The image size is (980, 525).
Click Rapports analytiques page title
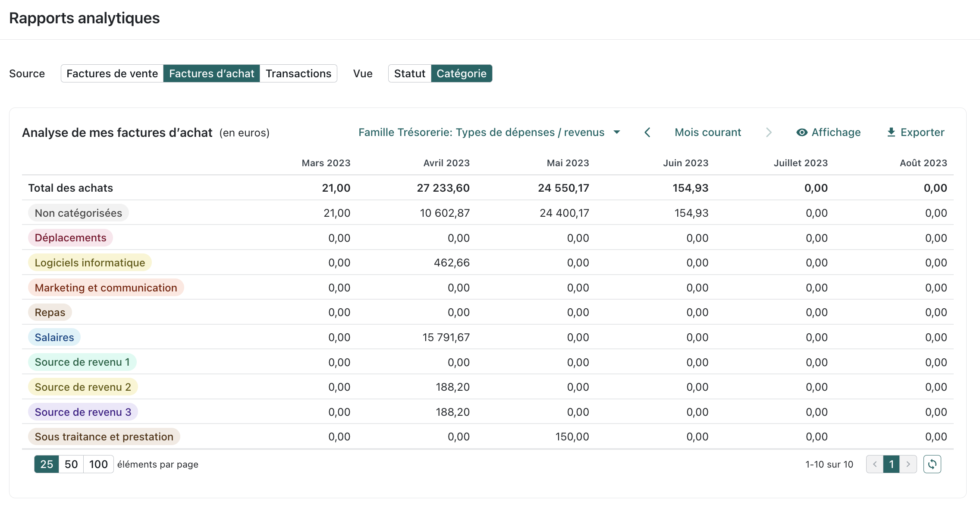[x=85, y=18]
